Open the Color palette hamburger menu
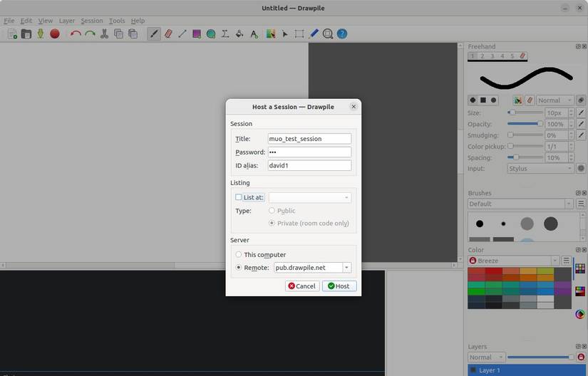 (x=566, y=261)
